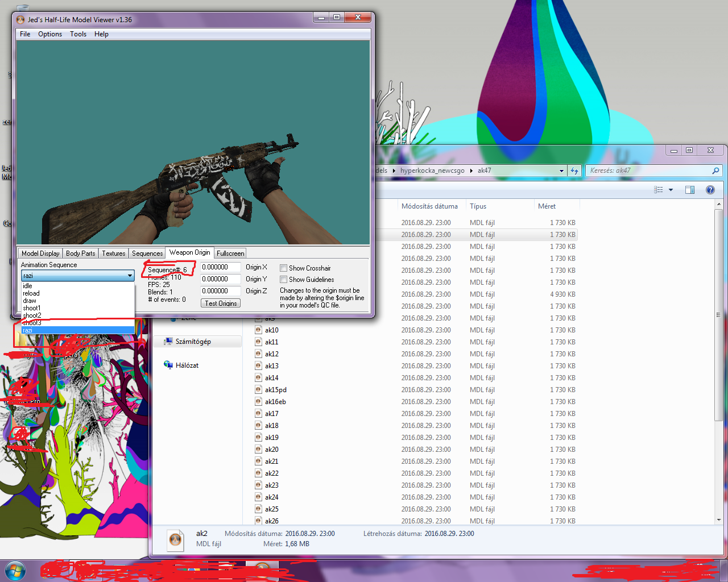
Task: Switch to the Sequences tab
Action: (x=147, y=253)
